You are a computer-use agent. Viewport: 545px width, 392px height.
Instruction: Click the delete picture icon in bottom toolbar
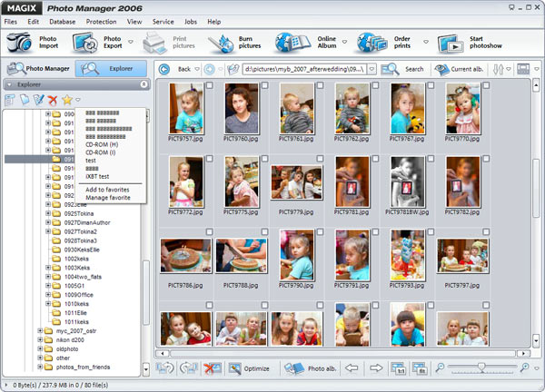213,368
